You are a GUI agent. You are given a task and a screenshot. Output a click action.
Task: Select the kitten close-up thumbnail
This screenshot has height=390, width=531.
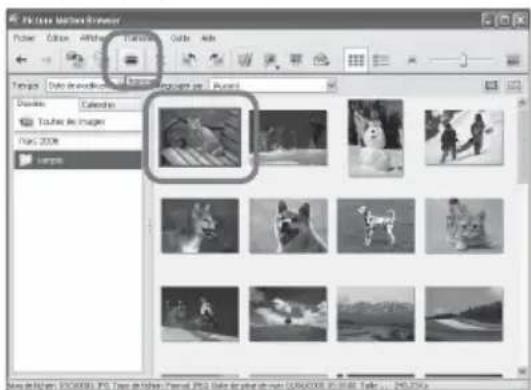(464, 226)
